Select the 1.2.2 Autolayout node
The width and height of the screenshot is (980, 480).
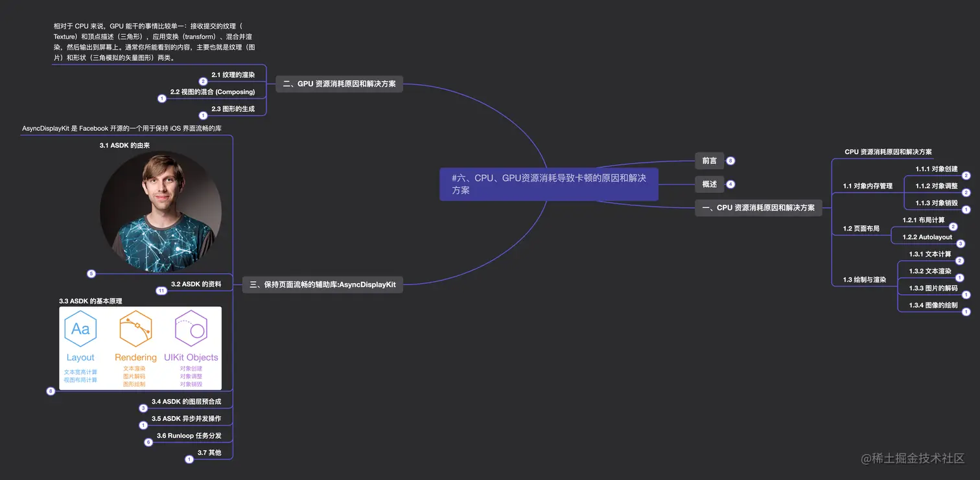pos(927,237)
